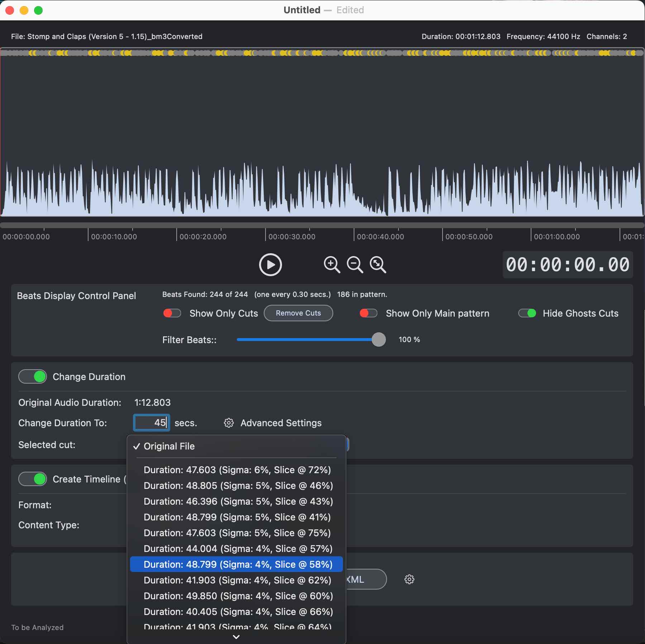The width and height of the screenshot is (645, 644).
Task: Click the Remove Cuts button
Action: (298, 313)
